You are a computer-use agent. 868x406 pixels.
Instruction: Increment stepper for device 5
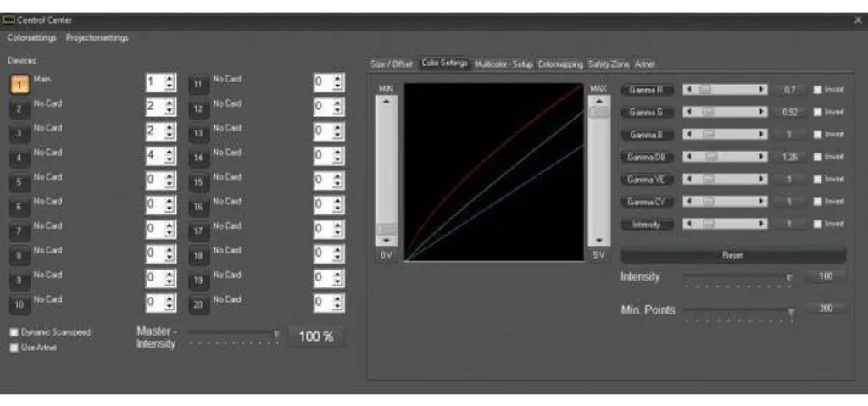[x=170, y=176]
